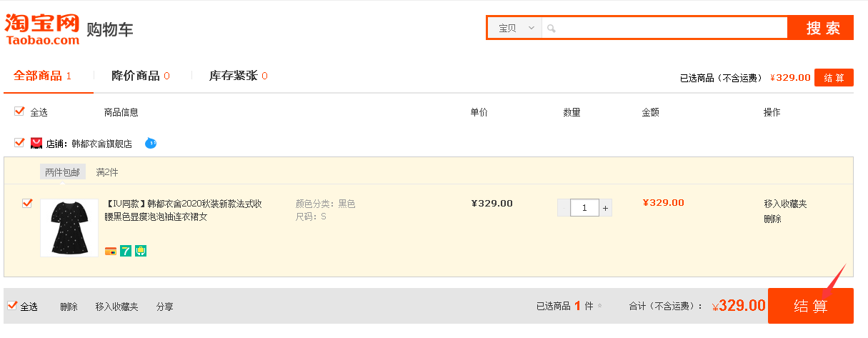Increase quantity with the plus button

[605, 208]
